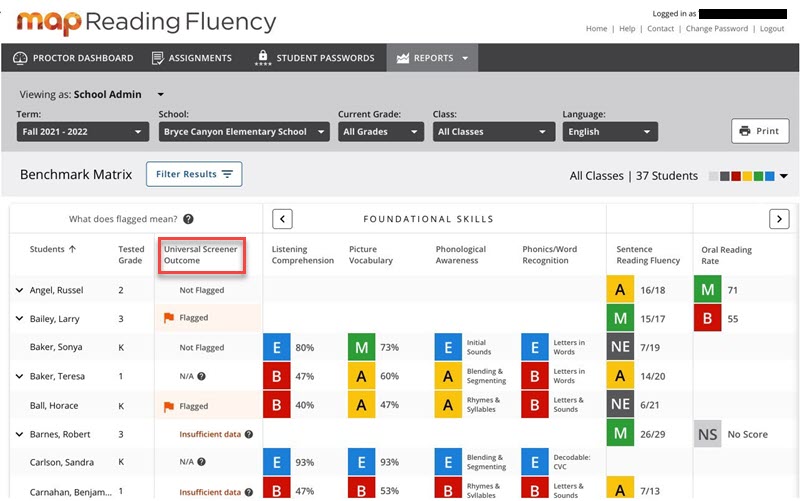Click the help icon beside 'What does flagged mean?'
Image resolution: width=800 pixels, height=501 pixels.
tap(188, 219)
